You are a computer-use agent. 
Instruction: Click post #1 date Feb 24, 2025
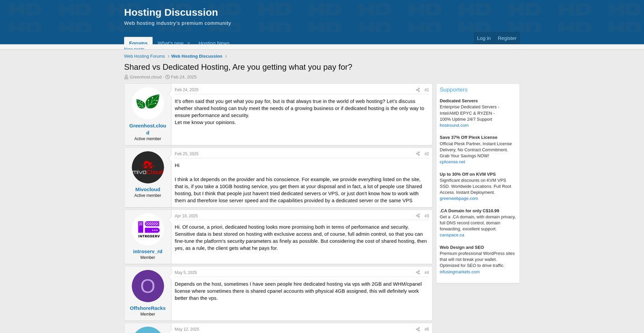(186, 90)
